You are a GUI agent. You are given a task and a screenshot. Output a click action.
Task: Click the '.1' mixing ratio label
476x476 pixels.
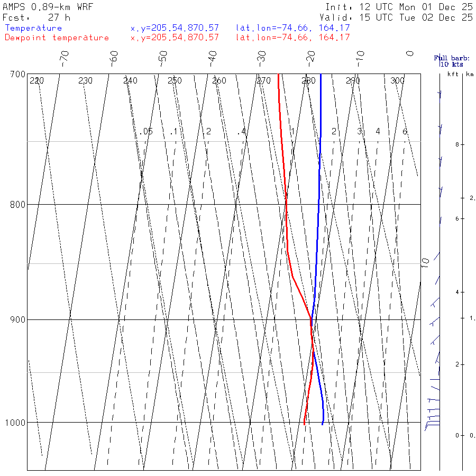(x=173, y=132)
